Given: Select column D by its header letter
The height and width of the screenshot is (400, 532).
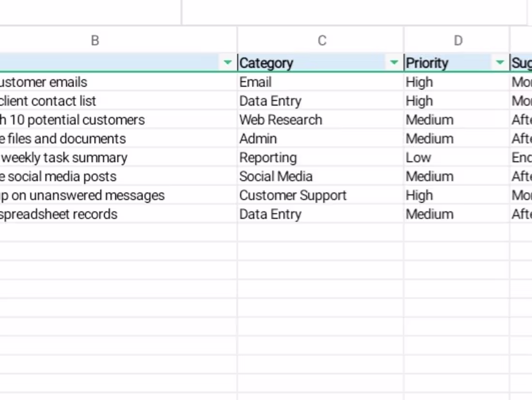Looking at the screenshot, I should tap(457, 41).
